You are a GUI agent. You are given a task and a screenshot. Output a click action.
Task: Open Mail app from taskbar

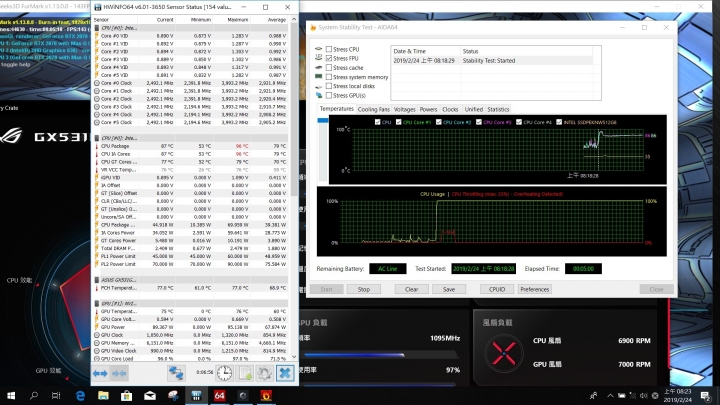[x=150, y=395]
